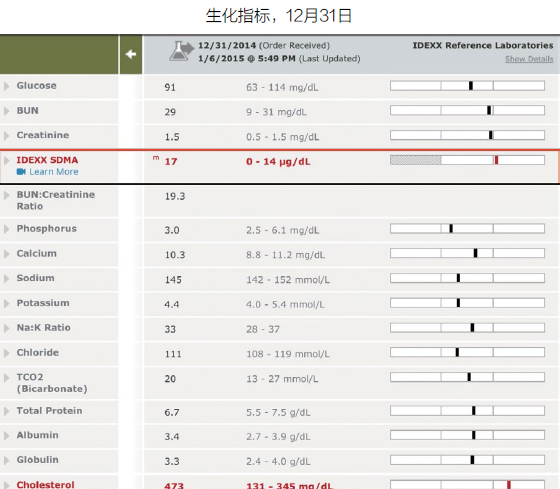Image resolution: width=560 pixels, height=489 pixels.
Task: Click the SDMA range bar red marker
Action: tap(496, 160)
